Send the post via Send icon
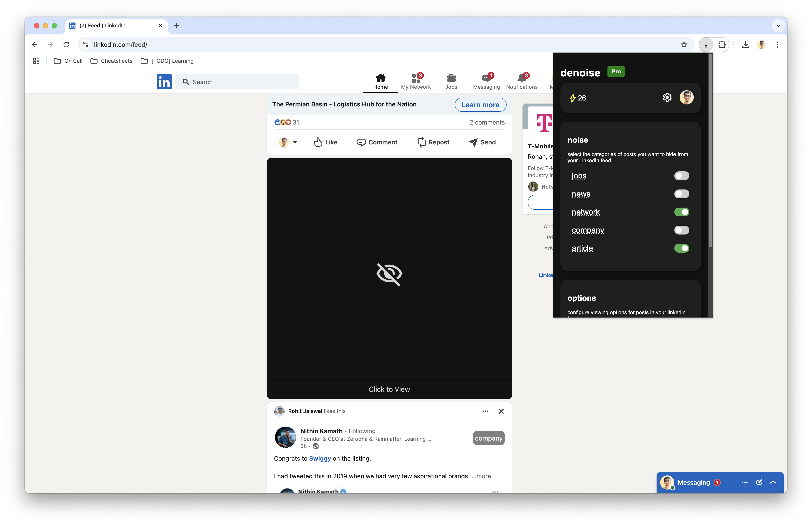 click(x=473, y=142)
